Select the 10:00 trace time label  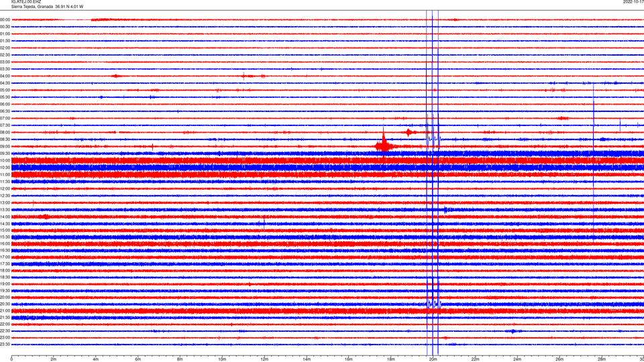[x=5, y=161]
